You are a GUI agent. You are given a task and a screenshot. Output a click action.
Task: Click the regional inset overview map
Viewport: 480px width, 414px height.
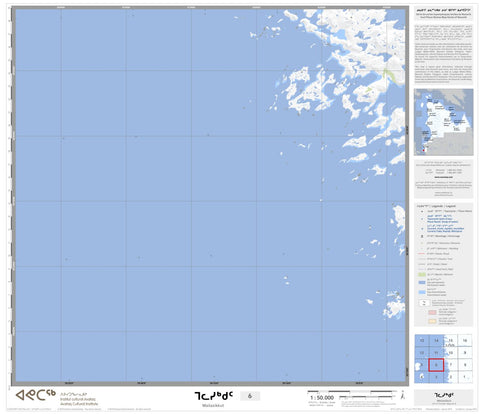(x=443, y=122)
